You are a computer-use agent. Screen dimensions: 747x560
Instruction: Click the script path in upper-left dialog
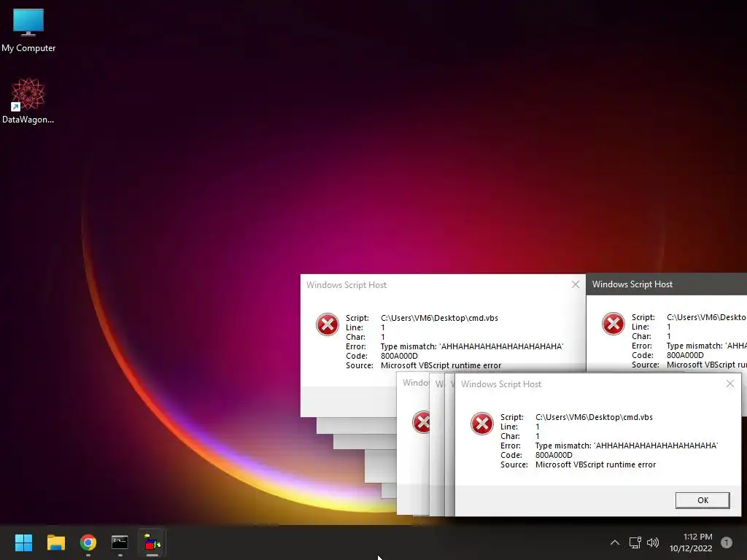(439, 318)
